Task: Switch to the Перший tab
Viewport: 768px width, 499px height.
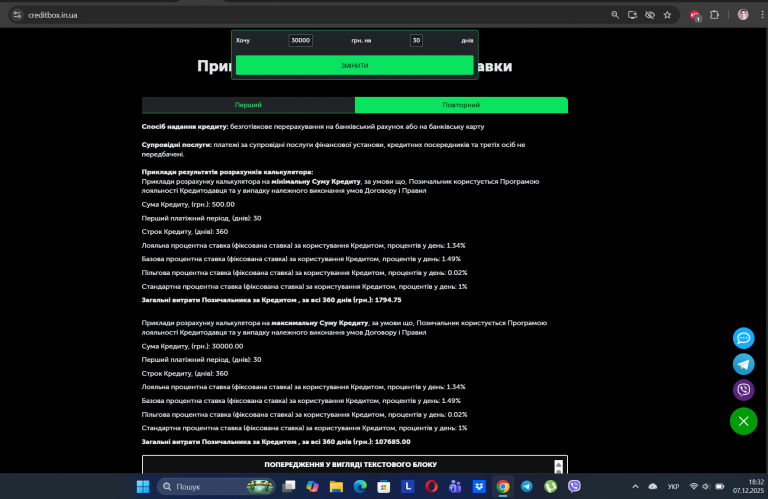Action: 248,105
